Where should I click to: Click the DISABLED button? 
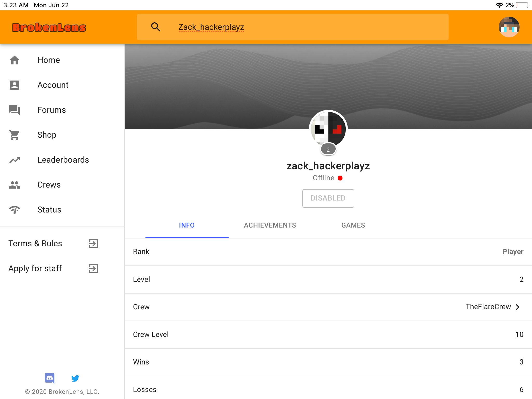[328, 198]
